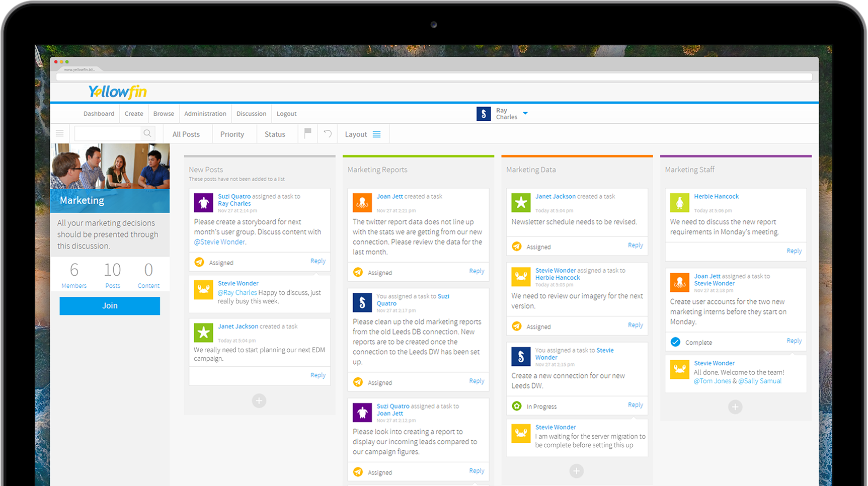Click Ray Charles user avatar
The width and height of the screenshot is (868, 486).
pyautogui.click(x=484, y=114)
